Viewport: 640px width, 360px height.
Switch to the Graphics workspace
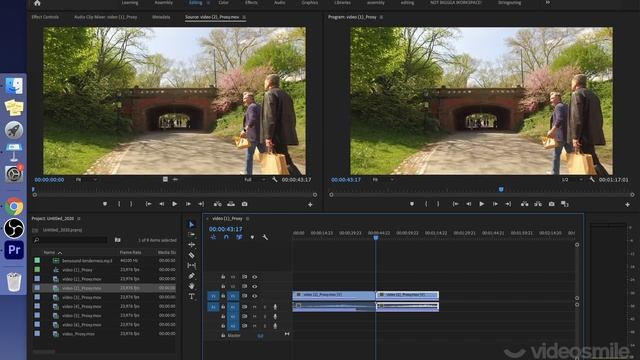(x=309, y=2)
